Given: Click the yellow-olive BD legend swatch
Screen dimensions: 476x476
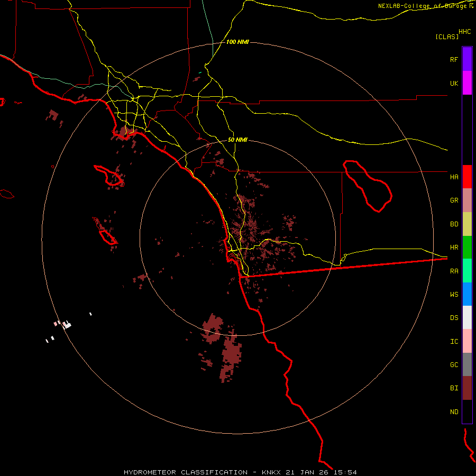Looking at the screenshot, I should pos(467,224).
